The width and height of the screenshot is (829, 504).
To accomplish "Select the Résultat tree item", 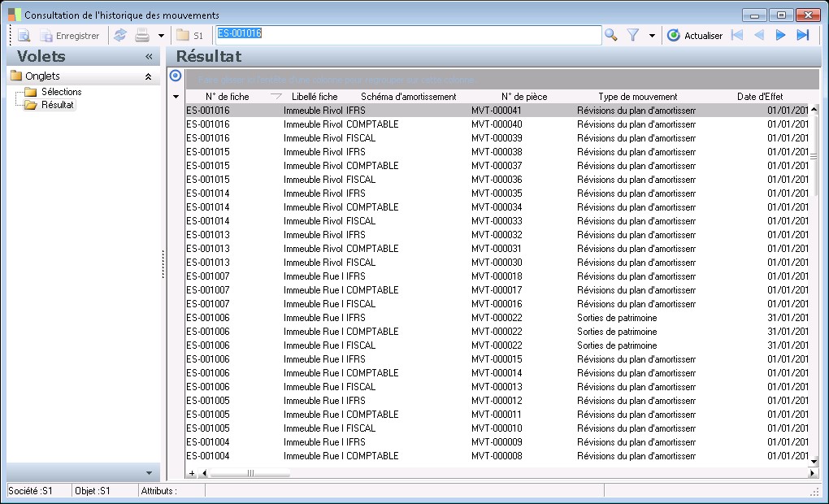I will 57,105.
